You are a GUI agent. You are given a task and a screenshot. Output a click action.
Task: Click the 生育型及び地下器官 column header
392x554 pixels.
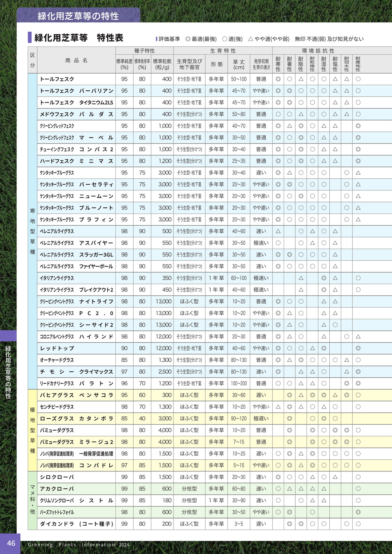pos(189,64)
